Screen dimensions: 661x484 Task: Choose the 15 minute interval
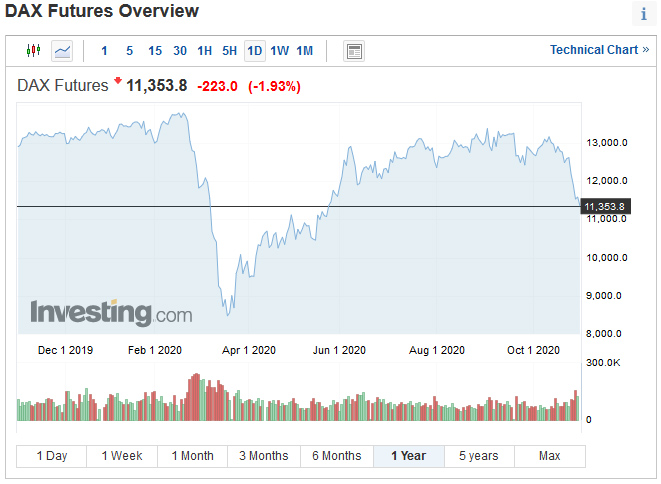(x=155, y=50)
